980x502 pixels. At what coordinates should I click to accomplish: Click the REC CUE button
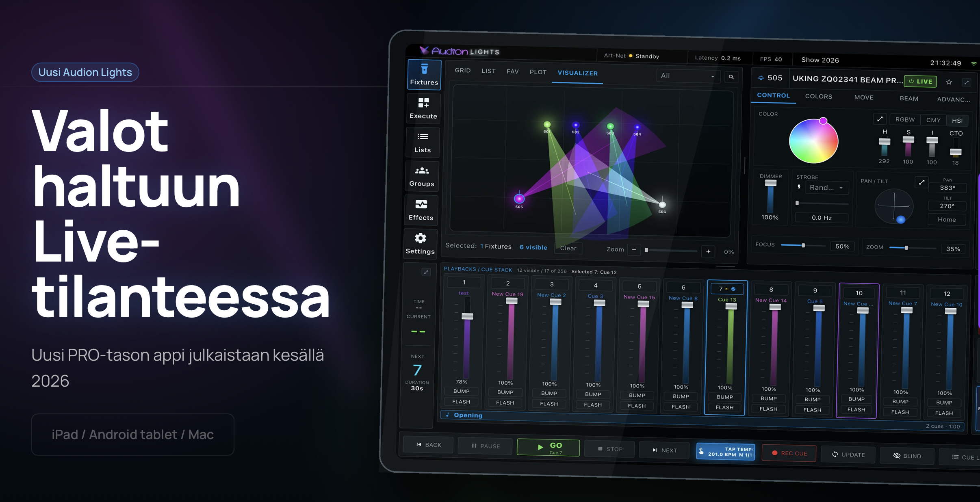pyautogui.click(x=789, y=453)
